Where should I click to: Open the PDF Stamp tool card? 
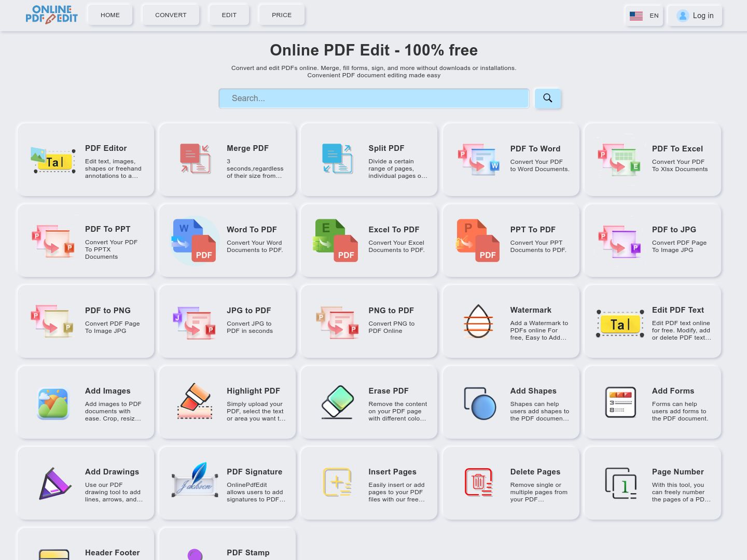click(x=227, y=544)
